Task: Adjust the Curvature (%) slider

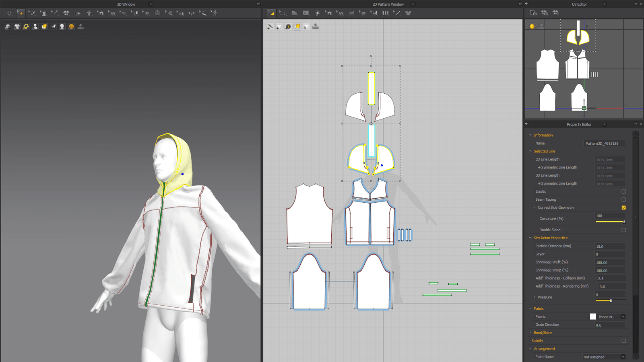Action: (610, 222)
